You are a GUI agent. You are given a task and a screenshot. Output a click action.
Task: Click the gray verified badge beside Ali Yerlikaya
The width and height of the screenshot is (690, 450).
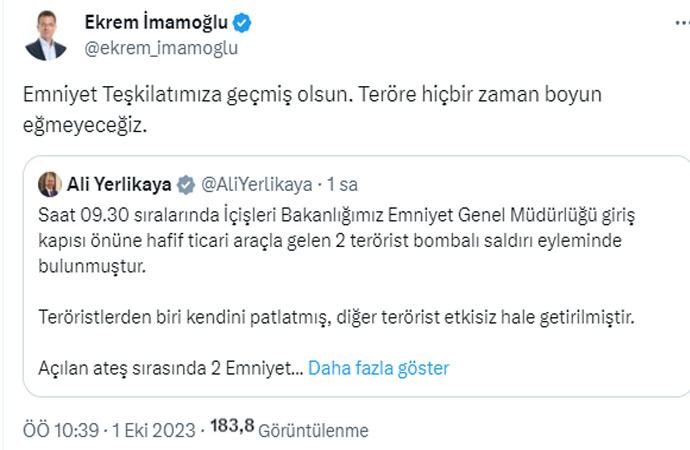tap(186, 184)
